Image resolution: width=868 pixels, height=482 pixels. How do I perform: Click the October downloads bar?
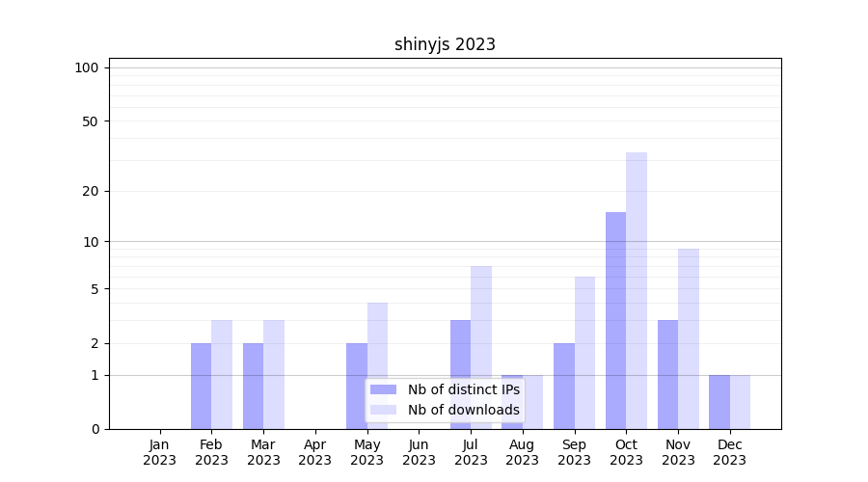(x=637, y=289)
